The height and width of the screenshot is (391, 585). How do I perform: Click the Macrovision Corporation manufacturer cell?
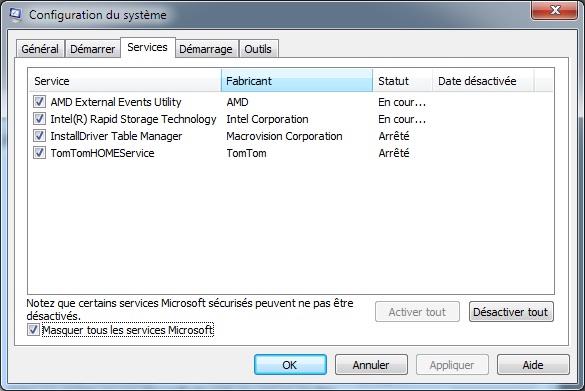tap(284, 136)
